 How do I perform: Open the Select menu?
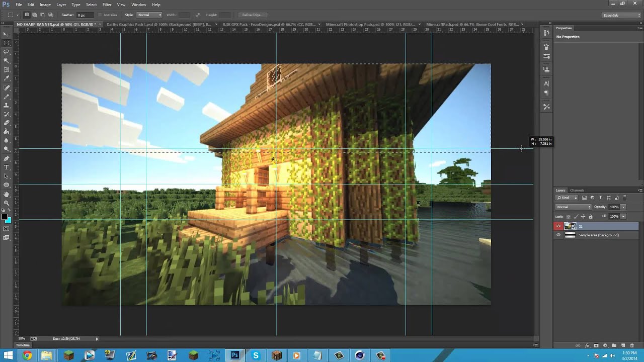coord(91,5)
